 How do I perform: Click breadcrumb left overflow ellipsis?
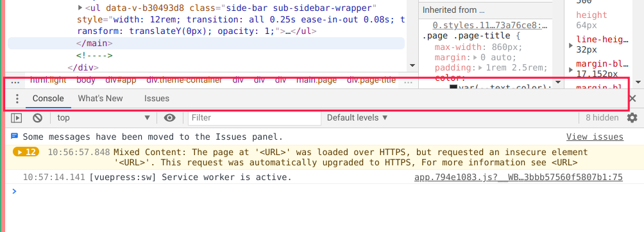(15, 81)
